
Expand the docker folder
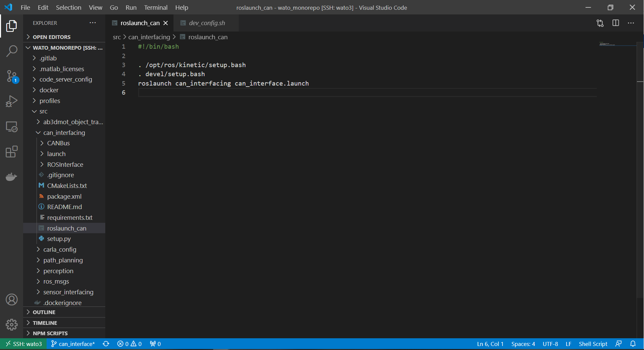[64, 90]
